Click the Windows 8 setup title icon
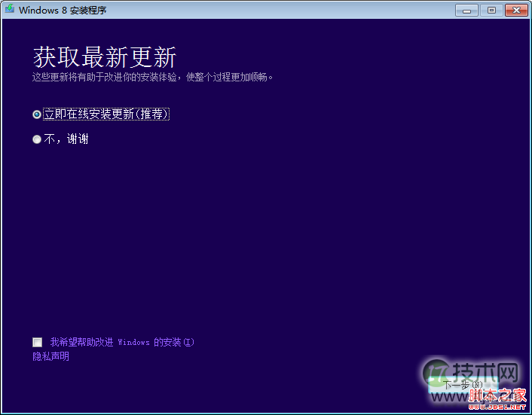 [10, 9]
